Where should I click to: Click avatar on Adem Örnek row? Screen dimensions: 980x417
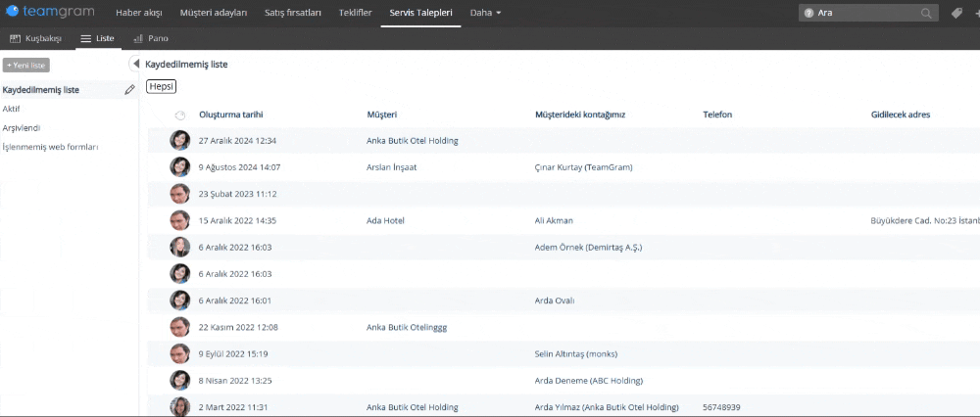(x=180, y=248)
